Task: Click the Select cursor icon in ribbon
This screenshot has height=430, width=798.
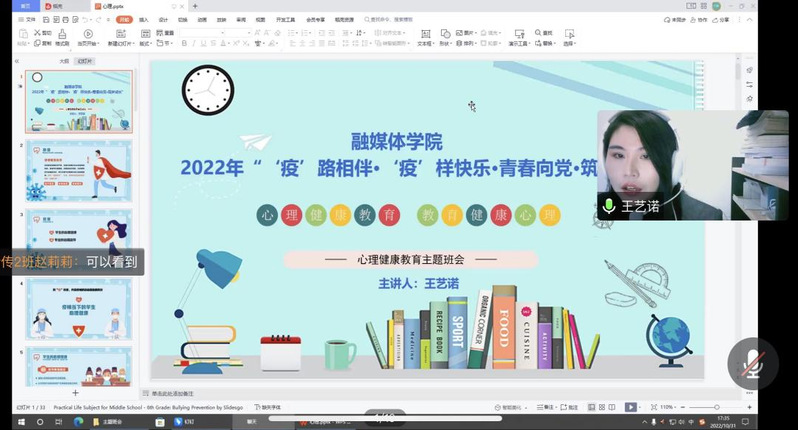Action: (x=569, y=34)
